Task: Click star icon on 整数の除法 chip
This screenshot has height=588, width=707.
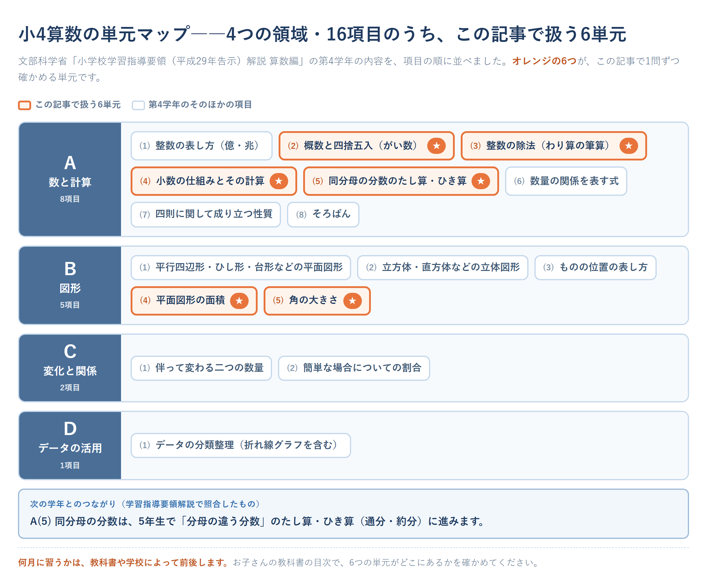Action: (629, 146)
